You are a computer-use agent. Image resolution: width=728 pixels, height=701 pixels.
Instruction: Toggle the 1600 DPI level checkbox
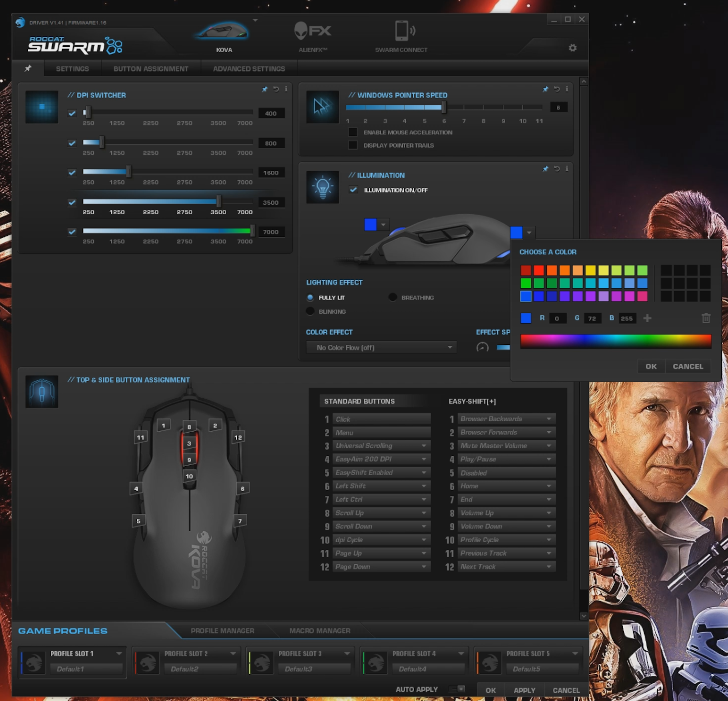coord(72,173)
